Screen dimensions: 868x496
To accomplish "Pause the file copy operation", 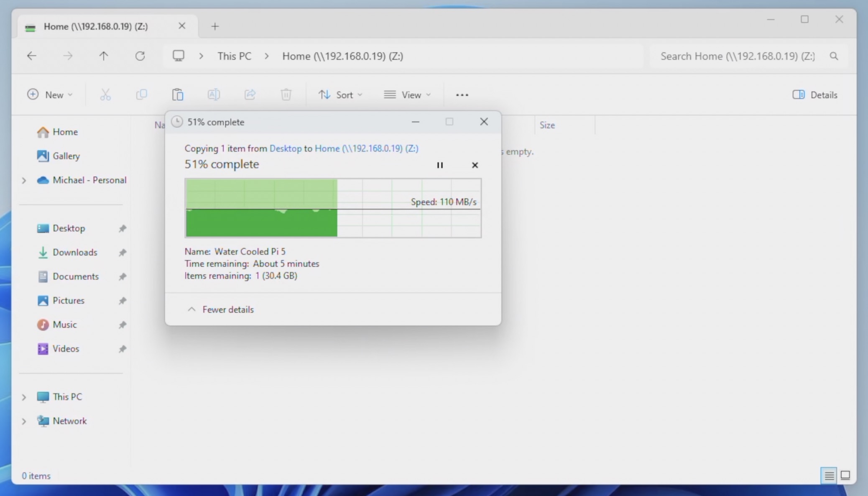I will tap(439, 165).
